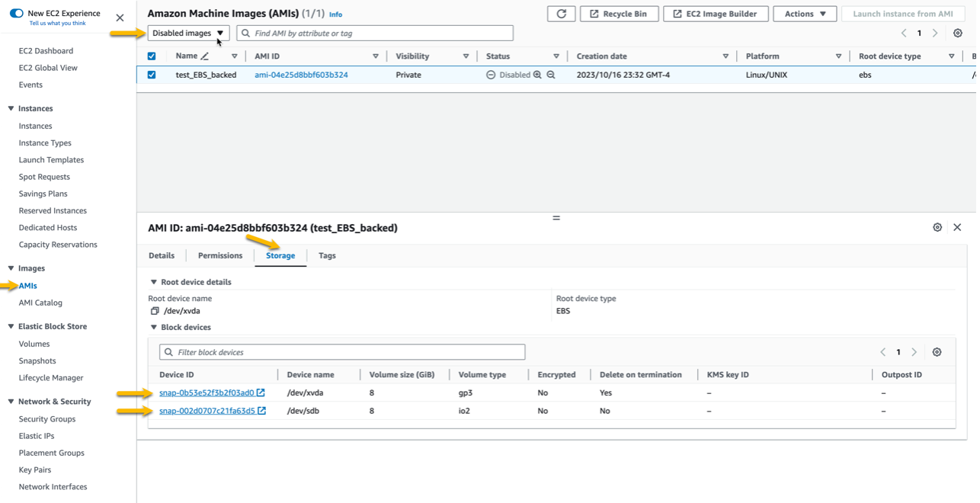
Task: Open the Actions dropdown
Action: (805, 13)
